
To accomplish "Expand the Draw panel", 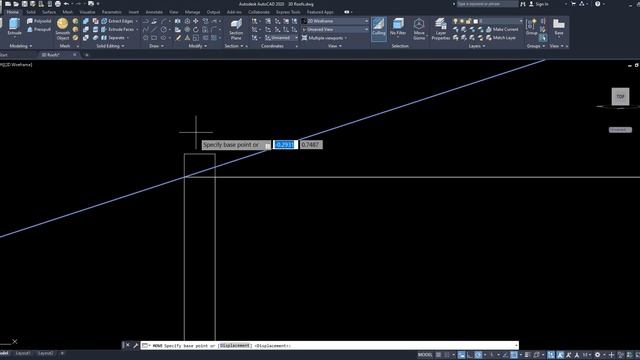I will 156,46.
